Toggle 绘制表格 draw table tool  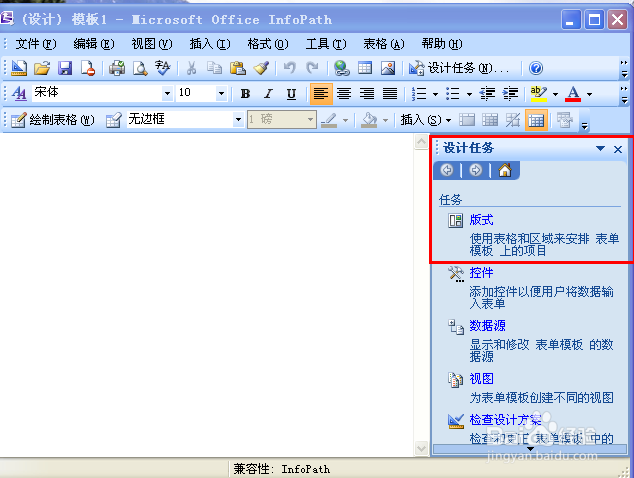point(53,120)
